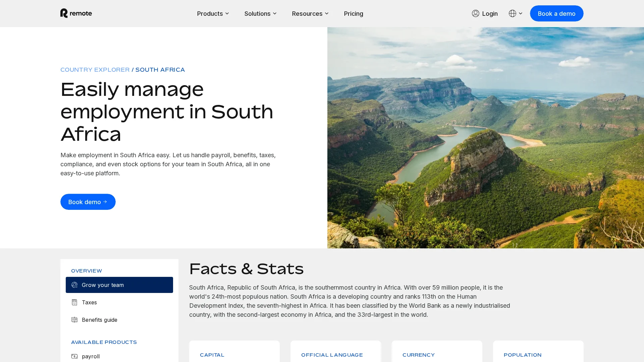The height and width of the screenshot is (362, 644).
Task: Click the South Africa canyon landscape image
Action: (486, 138)
